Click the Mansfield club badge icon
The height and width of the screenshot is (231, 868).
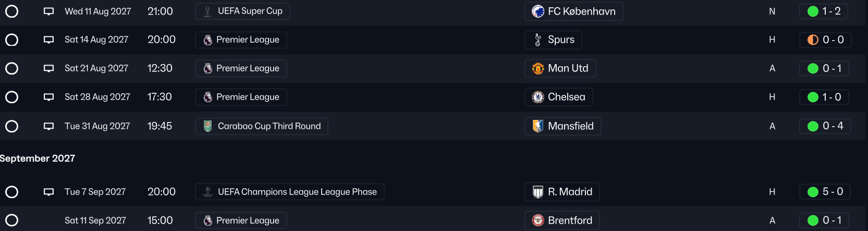[538, 126]
